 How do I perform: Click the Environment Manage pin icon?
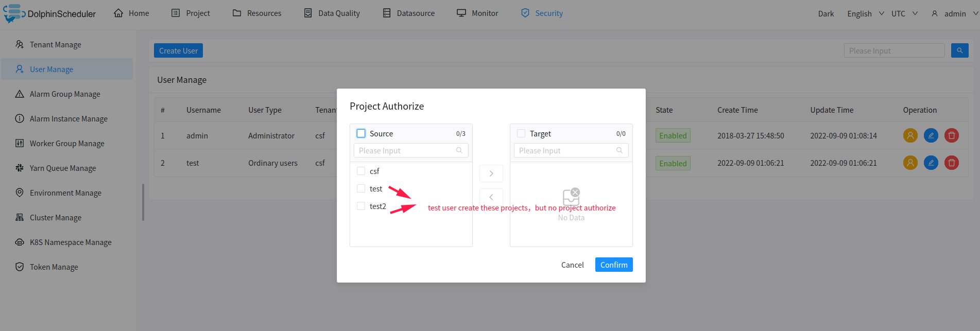[x=20, y=193]
